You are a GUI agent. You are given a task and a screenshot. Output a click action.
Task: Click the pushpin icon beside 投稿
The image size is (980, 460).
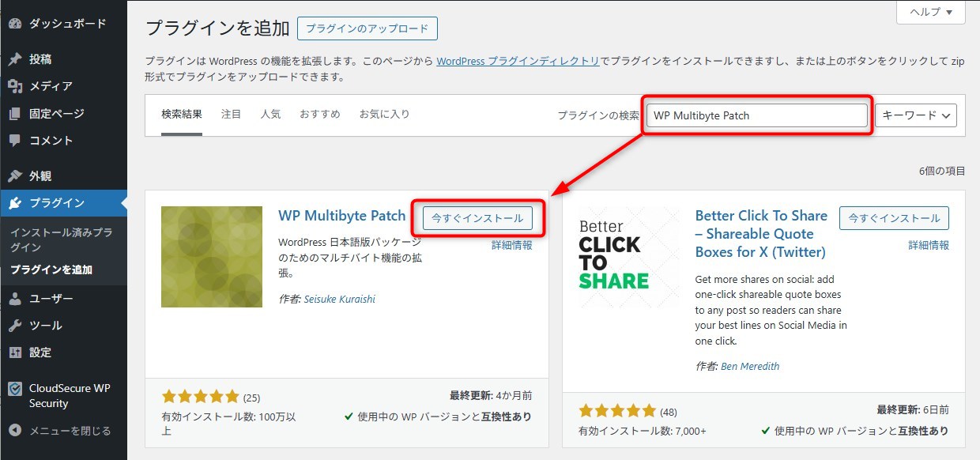coord(14,59)
